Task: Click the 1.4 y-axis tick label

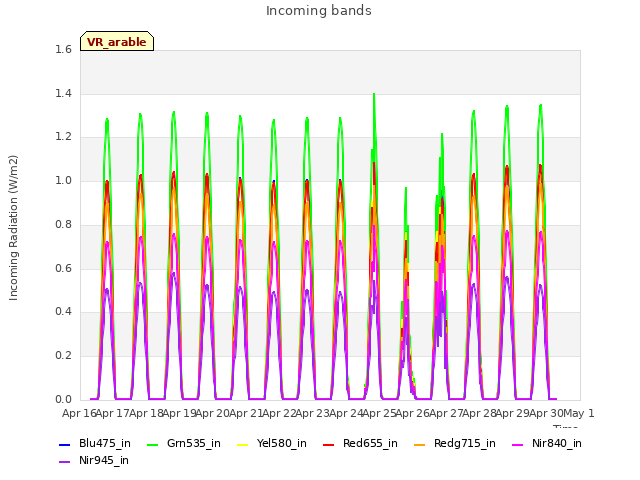Action: pyautogui.click(x=63, y=93)
